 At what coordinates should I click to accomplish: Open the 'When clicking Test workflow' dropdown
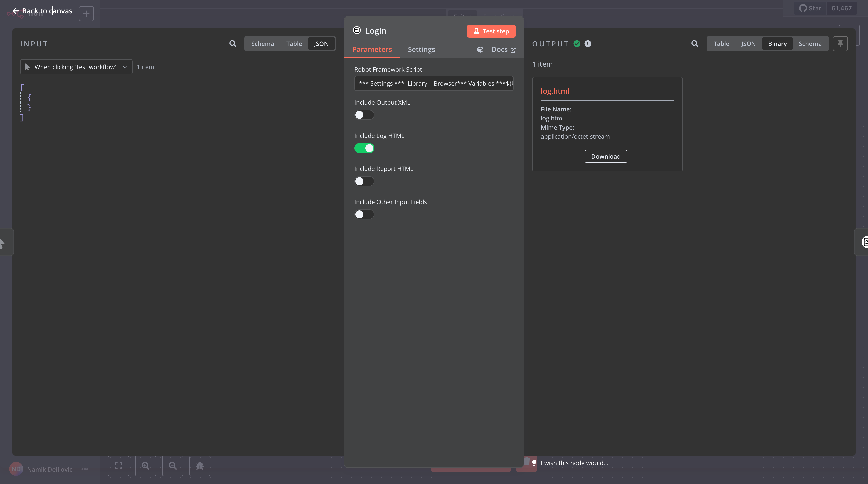76,67
